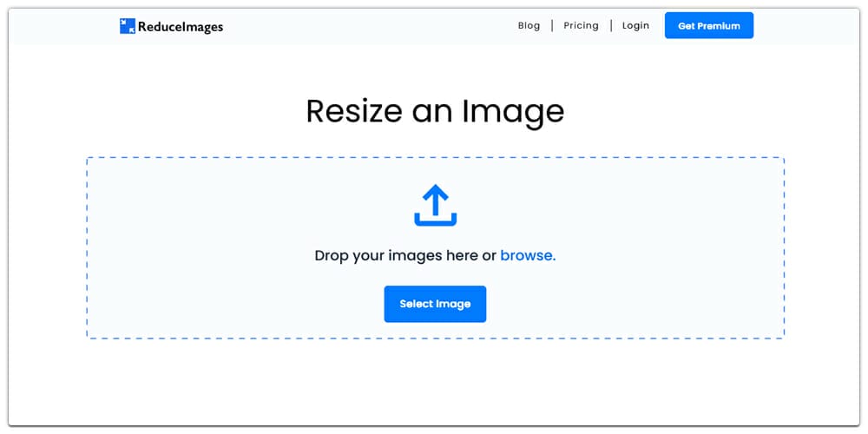The width and height of the screenshot is (868, 434).
Task: Click the blue ReduceImages logo icon
Action: pyautogui.click(x=128, y=26)
